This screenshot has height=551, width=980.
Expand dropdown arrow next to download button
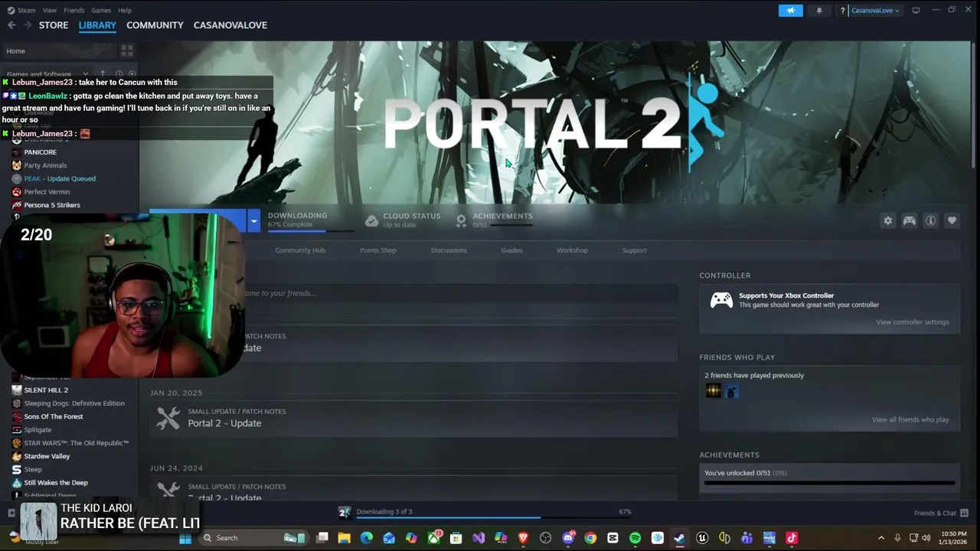click(253, 221)
